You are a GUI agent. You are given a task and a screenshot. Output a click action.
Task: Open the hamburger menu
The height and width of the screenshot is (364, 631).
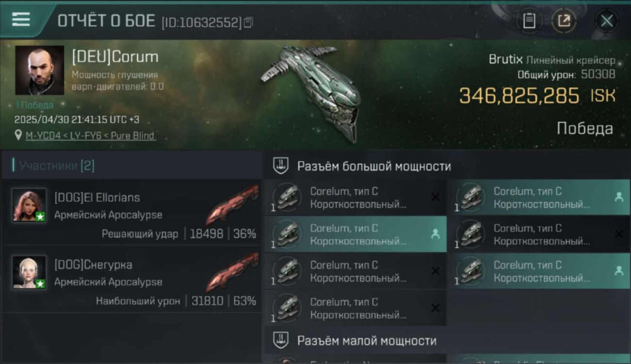[x=21, y=19]
